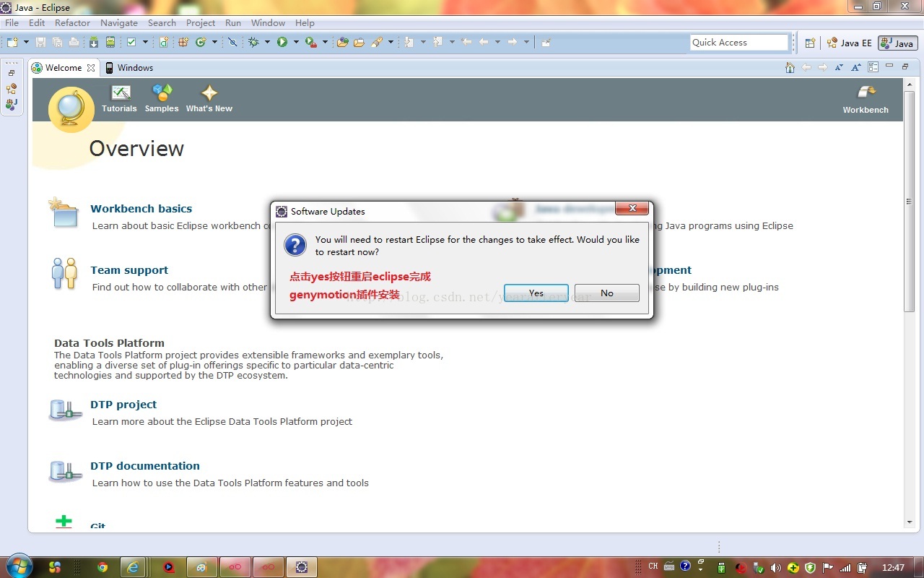Open Team support link
924x578 pixels.
click(x=129, y=270)
